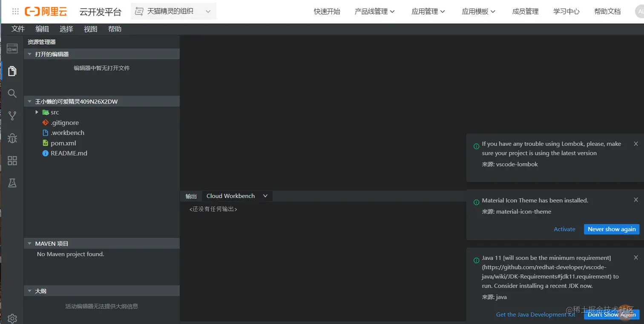Click the .gitignore git icon
Viewport: 644px width, 324px height.
[x=46, y=123]
